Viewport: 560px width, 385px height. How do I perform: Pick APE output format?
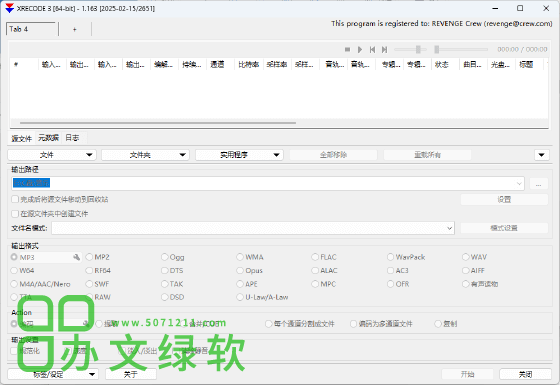pyautogui.click(x=247, y=284)
